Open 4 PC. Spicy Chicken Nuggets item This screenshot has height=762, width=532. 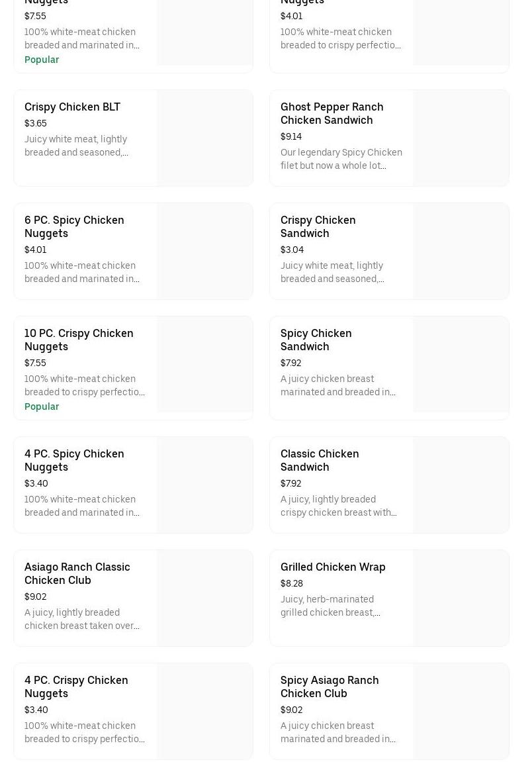74,460
